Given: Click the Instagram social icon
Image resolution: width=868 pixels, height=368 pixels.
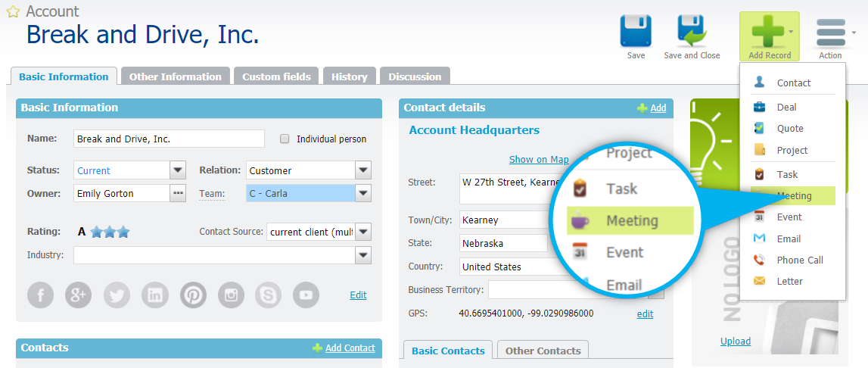Looking at the screenshot, I should pos(231,295).
